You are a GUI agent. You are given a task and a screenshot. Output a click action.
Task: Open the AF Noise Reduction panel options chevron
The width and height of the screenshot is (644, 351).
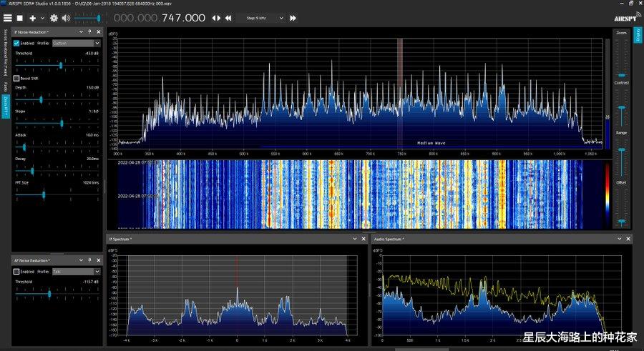click(x=81, y=260)
